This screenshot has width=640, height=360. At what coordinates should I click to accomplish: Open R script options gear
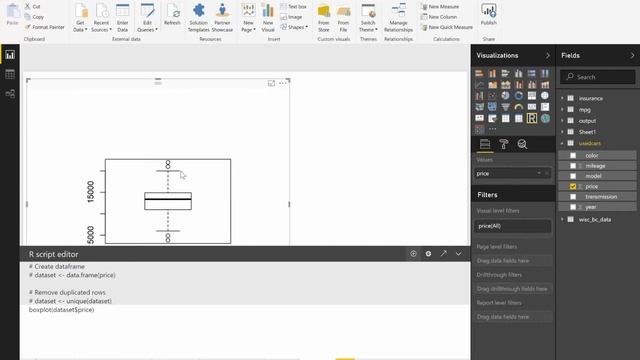(428, 254)
